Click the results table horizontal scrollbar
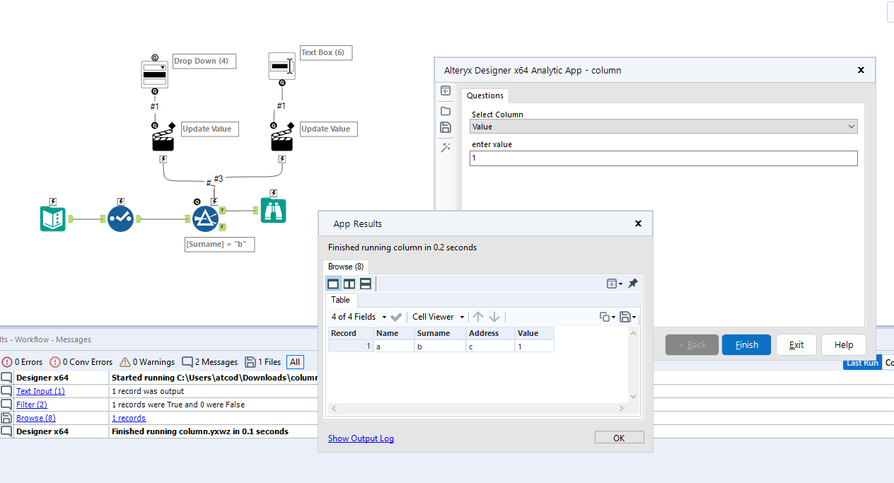Viewport: 894px width, 483px height. click(478, 408)
